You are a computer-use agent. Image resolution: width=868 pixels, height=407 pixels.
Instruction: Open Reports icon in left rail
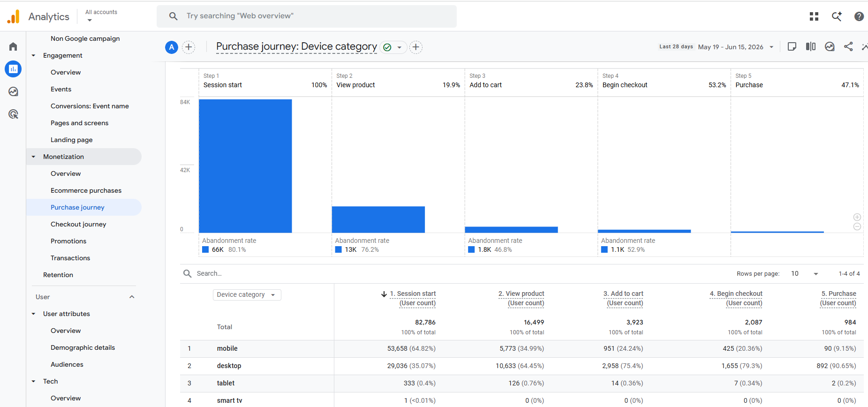(x=13, y=69)
